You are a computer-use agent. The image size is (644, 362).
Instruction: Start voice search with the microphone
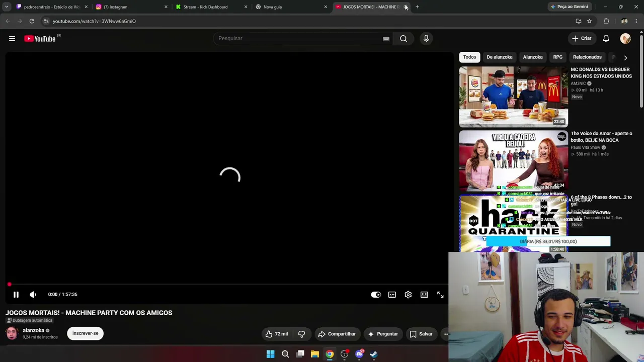pyautogui.click(x=426, y=38)
